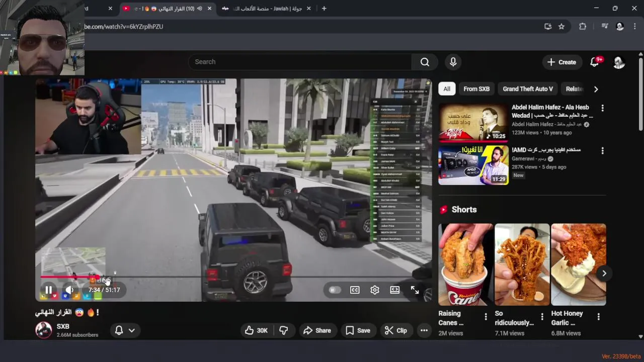
Task: Create a Clip from the video
Action: tap(395, 330)
